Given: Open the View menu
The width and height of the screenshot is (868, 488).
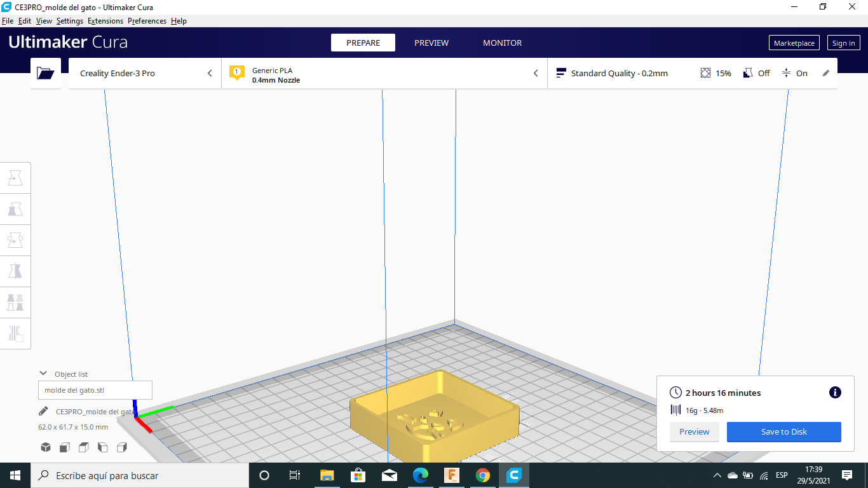Looking at the screenshot, I should point(44,21).
